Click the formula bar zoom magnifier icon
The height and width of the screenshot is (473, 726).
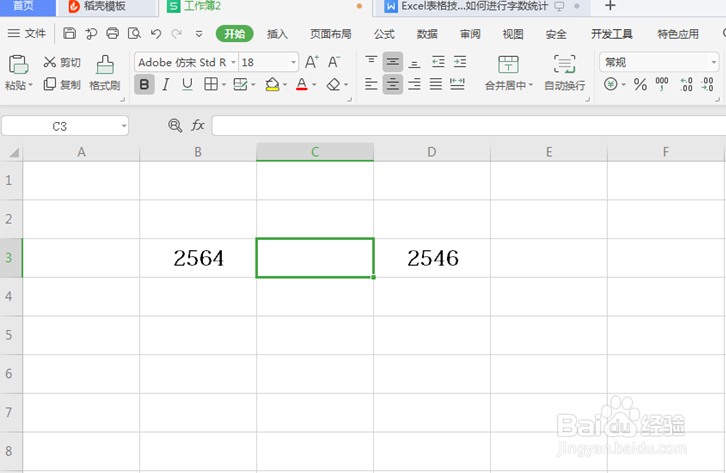click(x=175, y=125)
